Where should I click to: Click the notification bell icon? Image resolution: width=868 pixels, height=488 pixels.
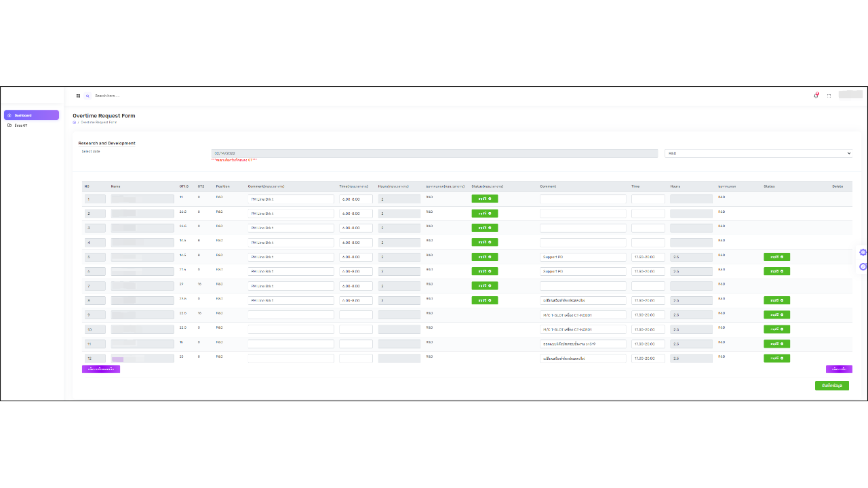[816, 96]
